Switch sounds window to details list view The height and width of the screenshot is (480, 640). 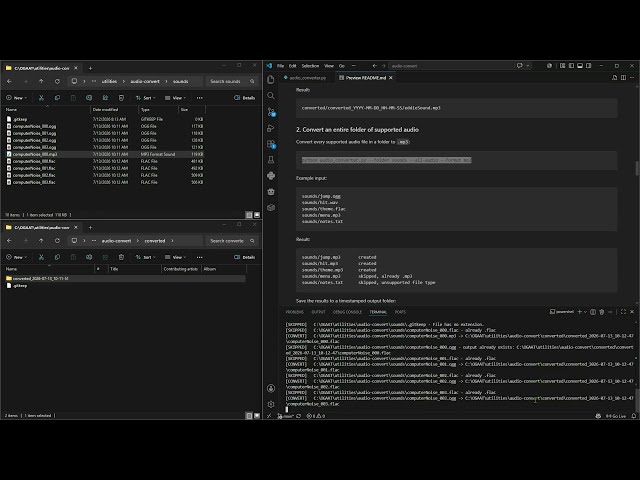click(x=249, y=215)
